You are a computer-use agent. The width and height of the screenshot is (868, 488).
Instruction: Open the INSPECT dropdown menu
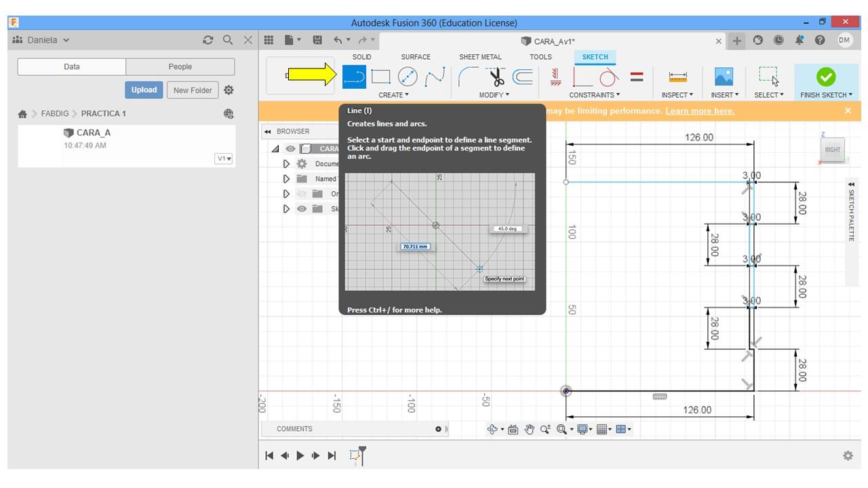point(677,95)
